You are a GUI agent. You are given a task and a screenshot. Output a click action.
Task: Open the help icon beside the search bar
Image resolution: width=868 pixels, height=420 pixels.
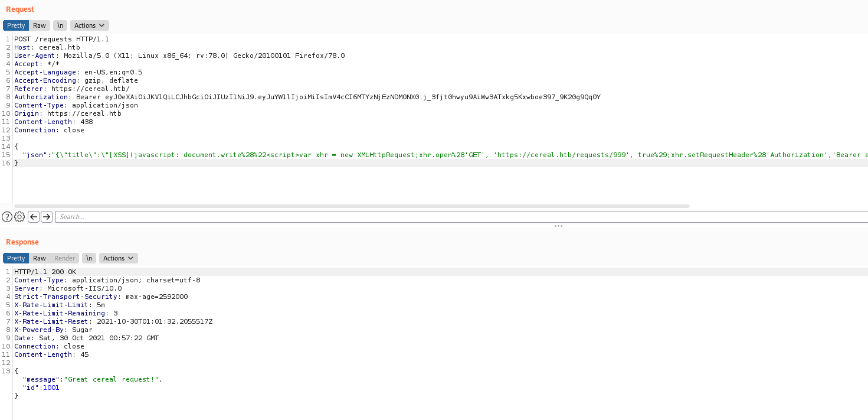7,217
